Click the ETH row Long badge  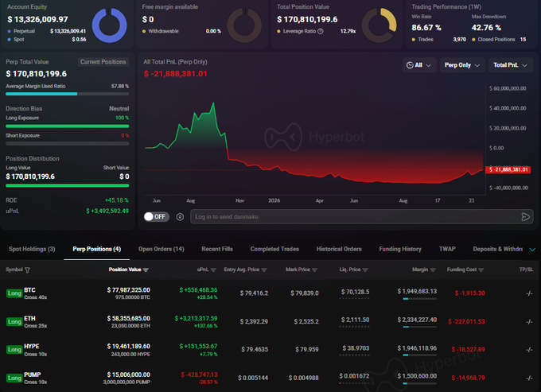click(14, 322)
